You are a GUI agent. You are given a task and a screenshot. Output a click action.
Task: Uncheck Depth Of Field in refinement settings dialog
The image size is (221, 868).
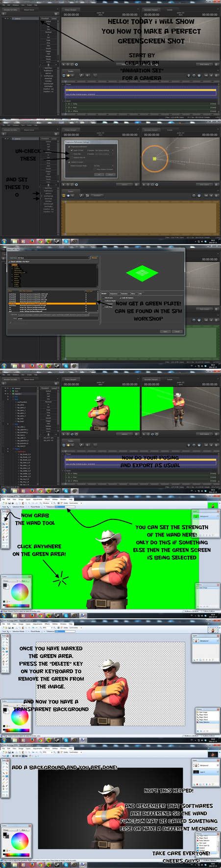click(x=71, y=150)
